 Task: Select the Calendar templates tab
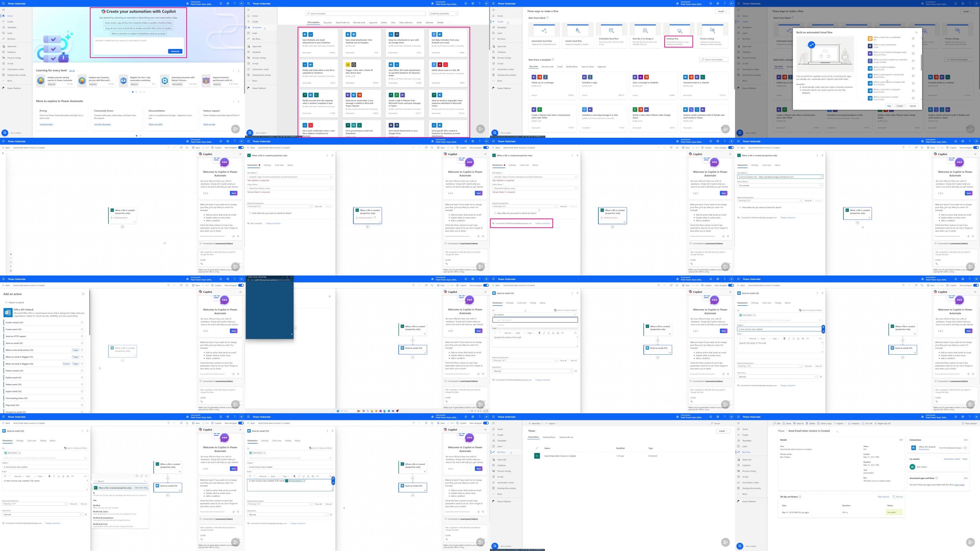[x=429, y=22]
